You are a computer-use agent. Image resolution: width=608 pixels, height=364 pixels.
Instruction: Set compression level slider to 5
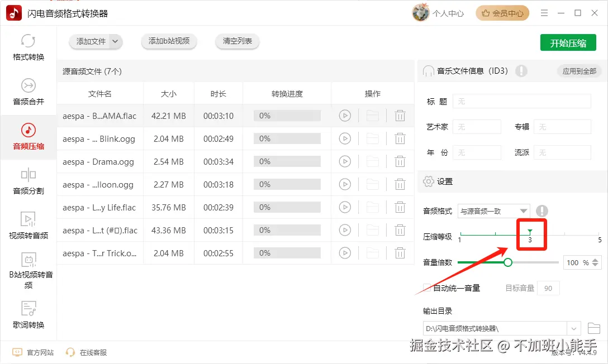(x=599, y=234)
